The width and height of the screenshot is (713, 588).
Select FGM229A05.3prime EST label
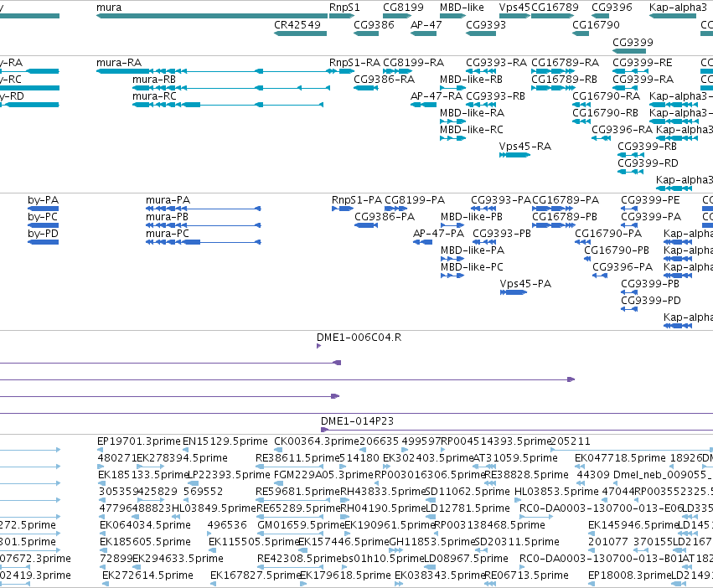[x=323, y=474]
